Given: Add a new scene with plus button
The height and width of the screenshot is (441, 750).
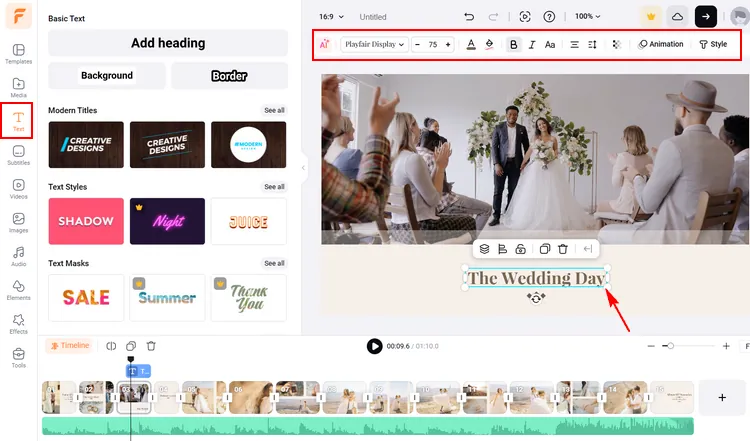Looking at the screenshot, I should click(722, 397).
